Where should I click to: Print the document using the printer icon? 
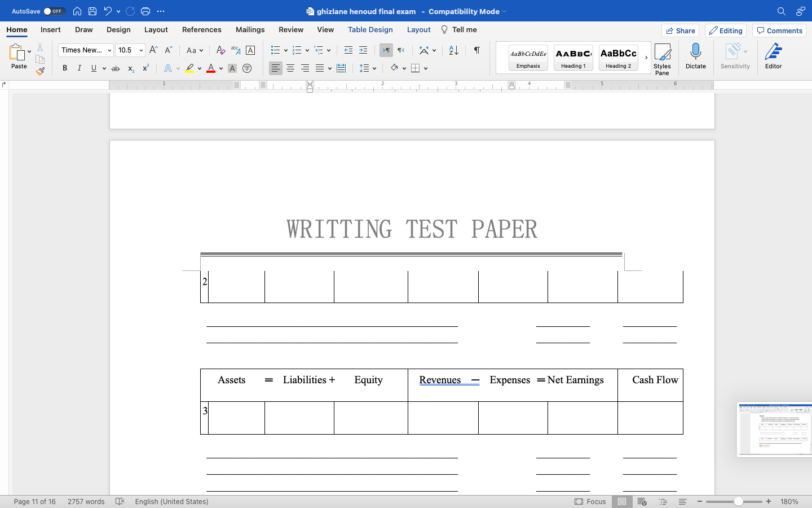(x=145, y=11)
